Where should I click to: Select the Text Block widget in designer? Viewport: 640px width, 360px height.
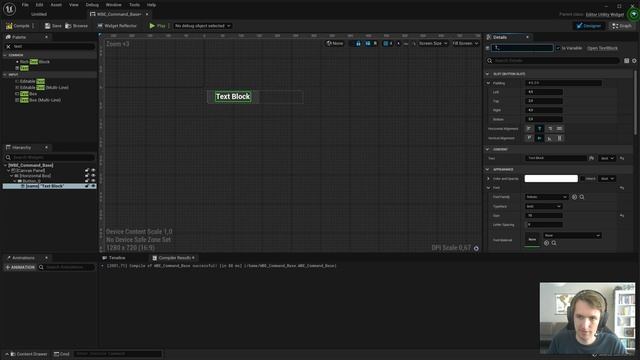(x=233, y=97)
